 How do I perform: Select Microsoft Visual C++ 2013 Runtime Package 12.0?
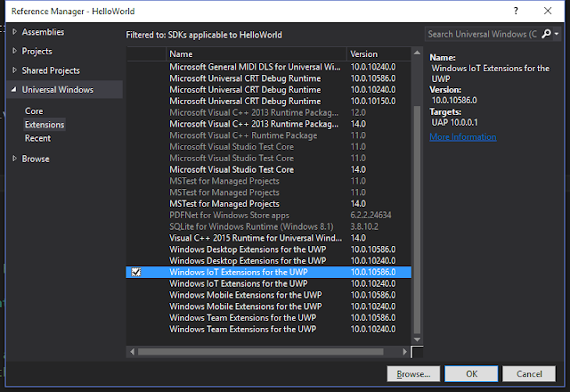(x=269, y=112)
